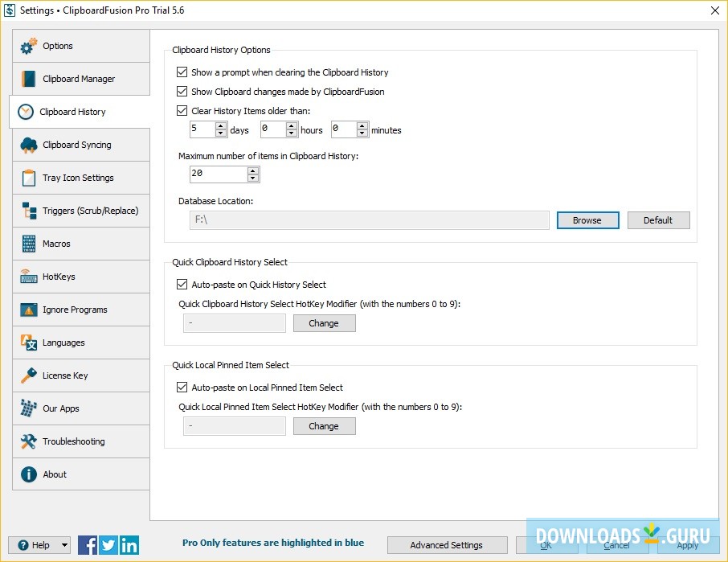Screen dimensions: 728x562
Task: Open the Macros tab
Action: [x=81, y=244]
